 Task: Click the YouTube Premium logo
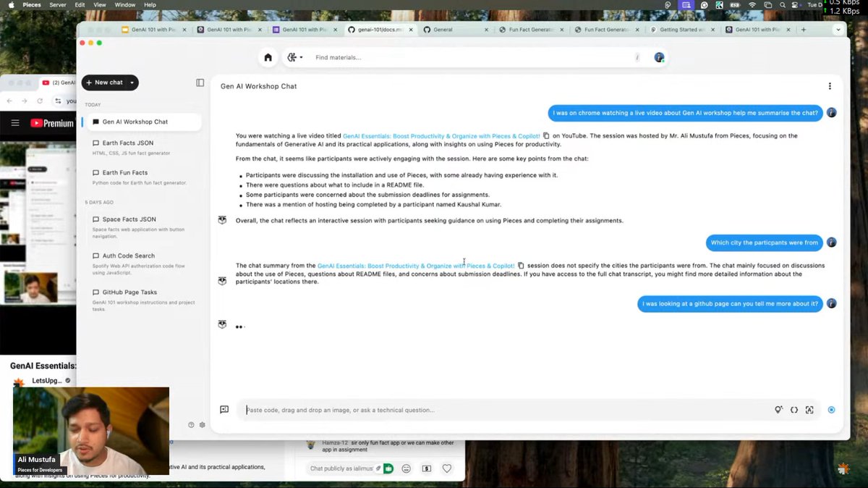(52, 123)
